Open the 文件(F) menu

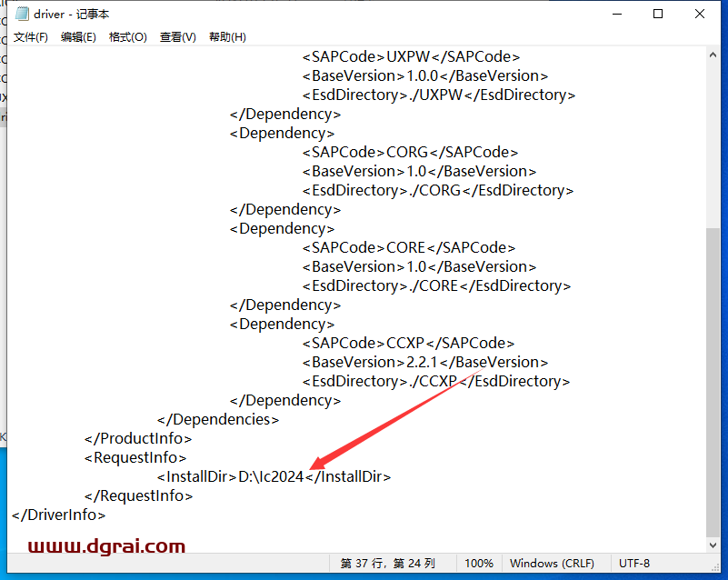(x=31, y=37)
